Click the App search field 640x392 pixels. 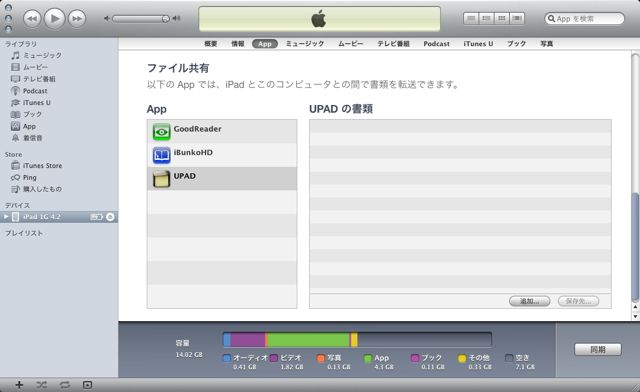pos(584,19)
